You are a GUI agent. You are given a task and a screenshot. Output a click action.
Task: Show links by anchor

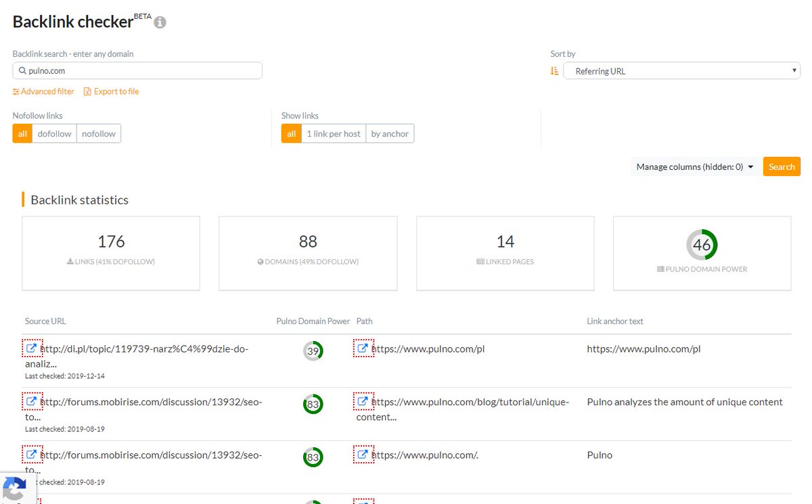coord(390,134)
